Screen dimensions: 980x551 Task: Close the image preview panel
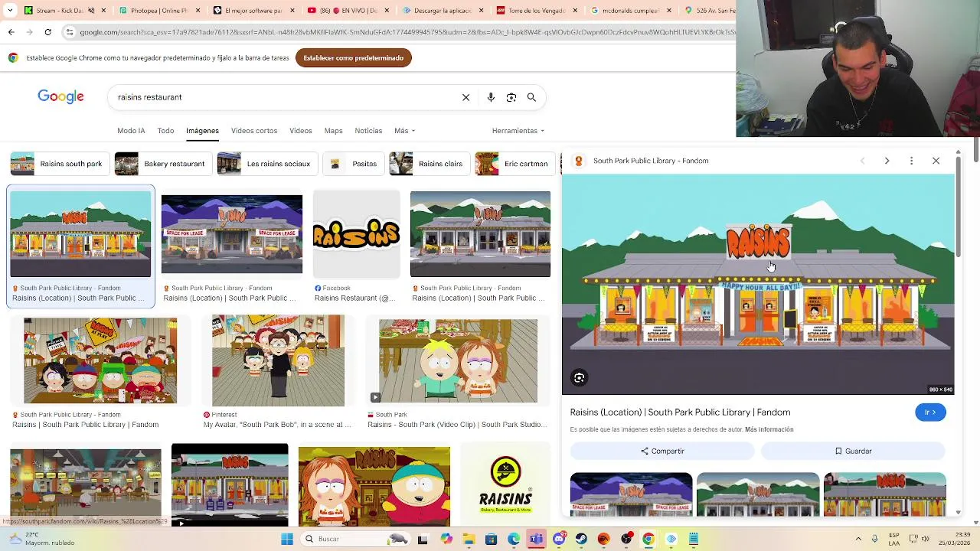coord(936,161)
